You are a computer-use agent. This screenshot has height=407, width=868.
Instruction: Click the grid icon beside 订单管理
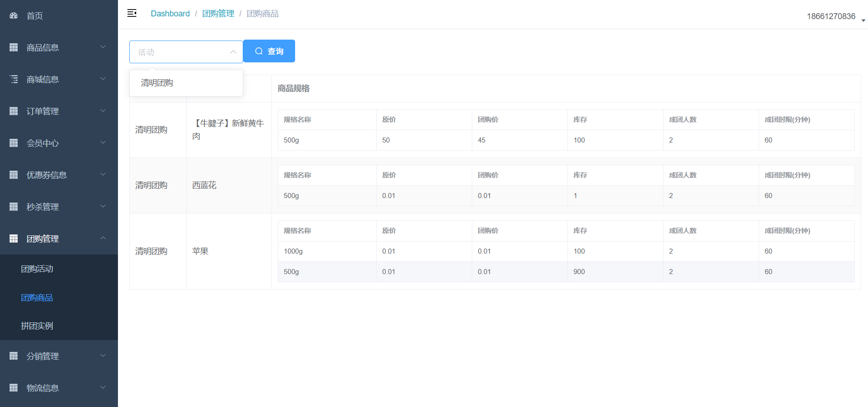click(x=14, y=111)
